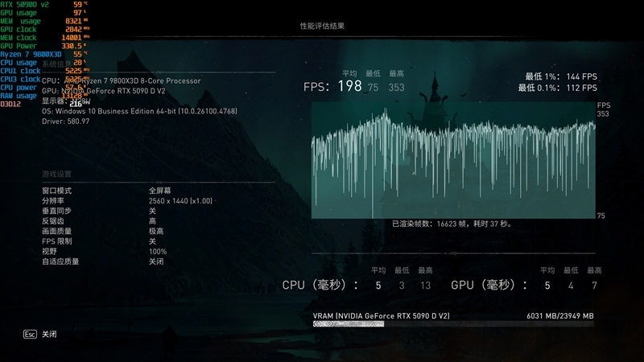Click the 性能评估结果 title

click(x=322, y=26)
